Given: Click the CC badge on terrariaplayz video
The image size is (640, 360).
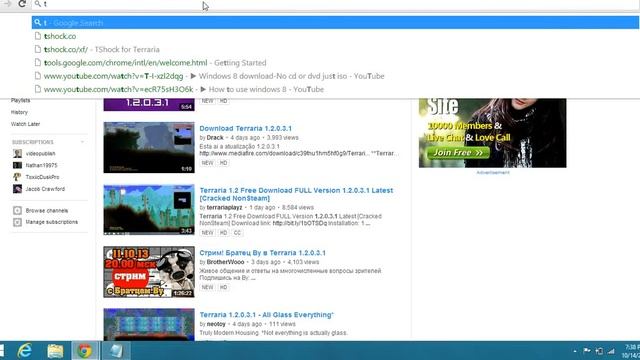Looking at the screenshot, I should pyautogui.click(x=237, y=233).
